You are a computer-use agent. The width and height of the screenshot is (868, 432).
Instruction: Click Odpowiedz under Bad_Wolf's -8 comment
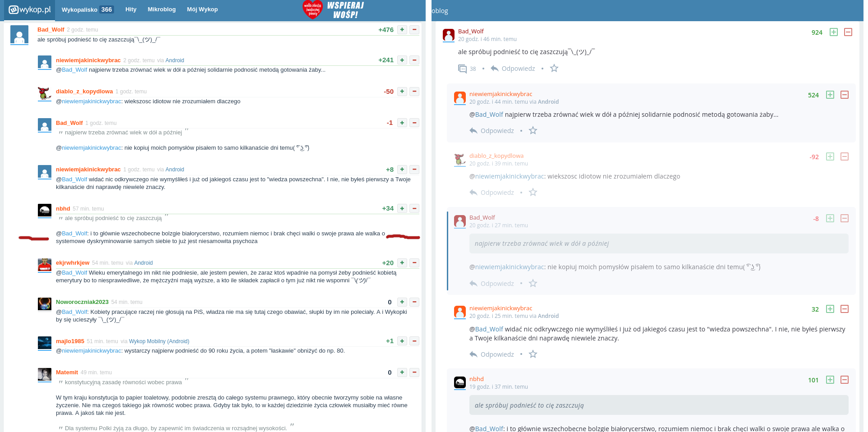pos(491,284)
